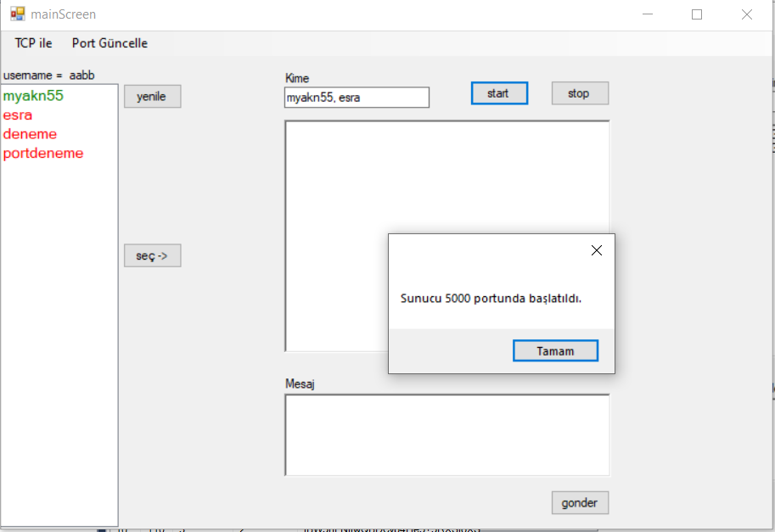Focus the Kime recipient text field

[357, 98]
